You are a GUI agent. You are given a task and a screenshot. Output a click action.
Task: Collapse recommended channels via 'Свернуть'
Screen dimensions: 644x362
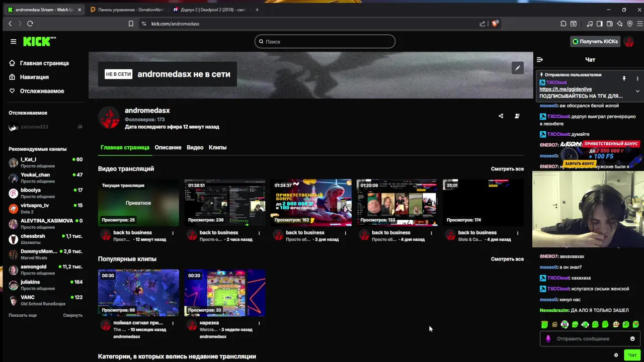(x=72, y=315)
